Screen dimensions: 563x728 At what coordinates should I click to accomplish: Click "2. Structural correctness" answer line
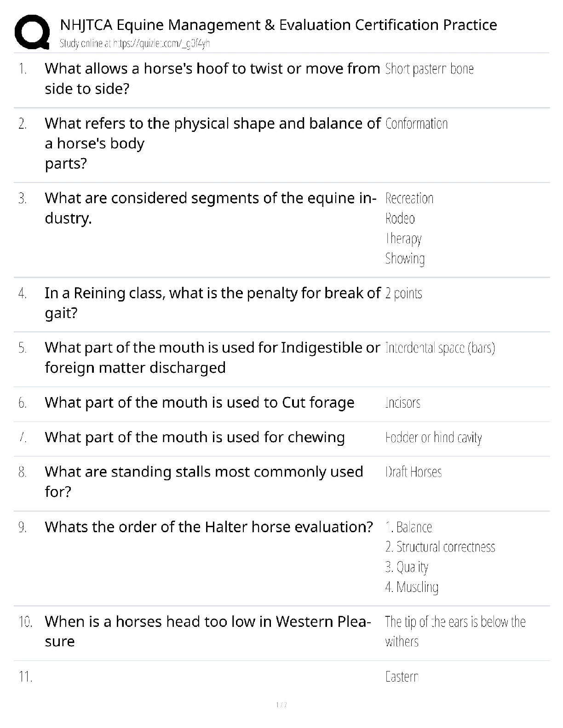(440, 547)
